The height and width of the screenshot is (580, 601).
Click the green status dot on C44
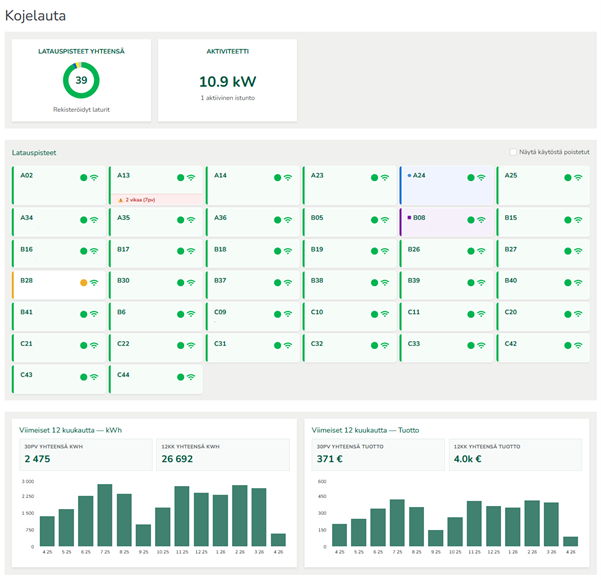(x=181, y=377)
